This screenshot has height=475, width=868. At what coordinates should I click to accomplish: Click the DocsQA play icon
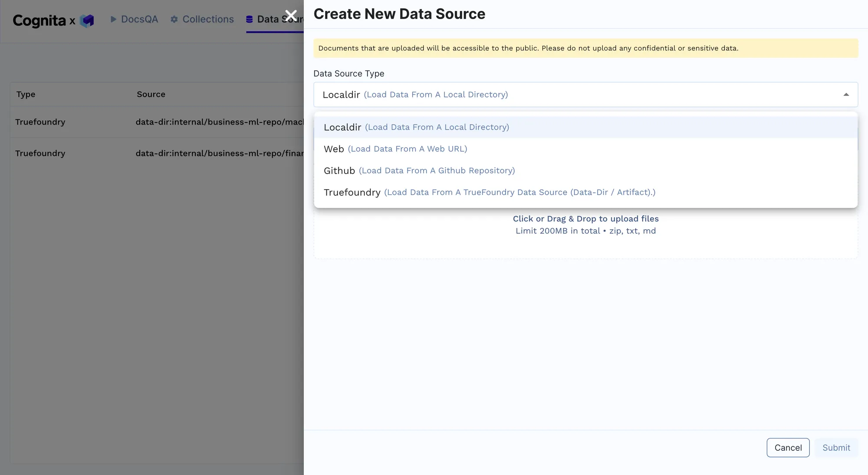[113, 19]
